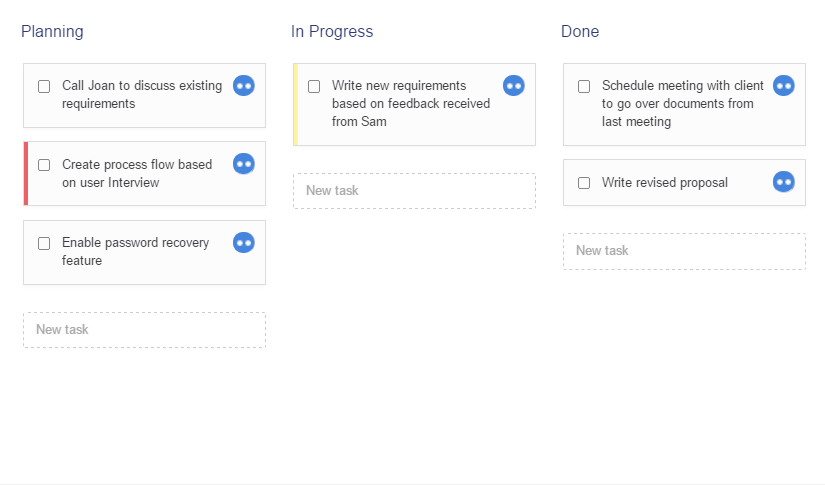Toggle the Schedule meeting with client checkbox
Screen dimensions: 825x485
pyautogui.click(x=584, y=86)
